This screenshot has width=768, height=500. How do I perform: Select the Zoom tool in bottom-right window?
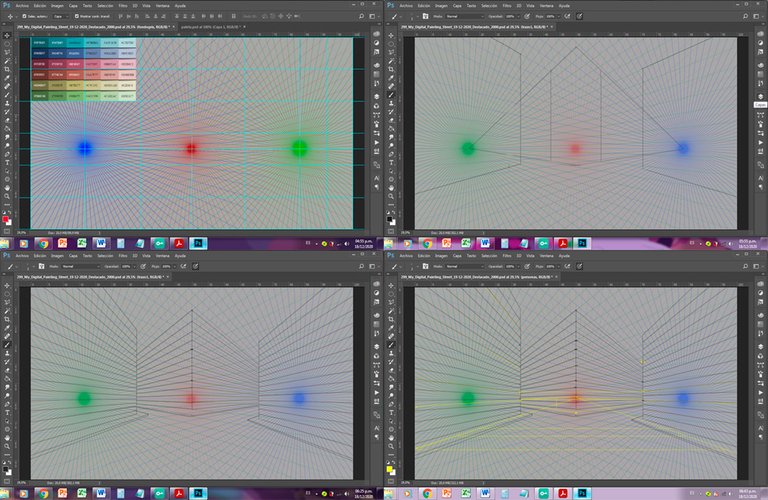[x=391, y=446]
